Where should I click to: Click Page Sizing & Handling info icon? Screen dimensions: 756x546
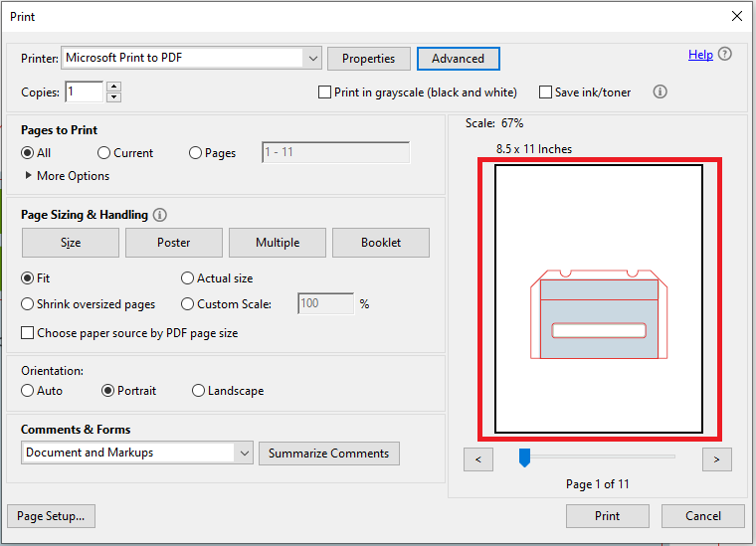pyautogui.click(x=159, y=215)
